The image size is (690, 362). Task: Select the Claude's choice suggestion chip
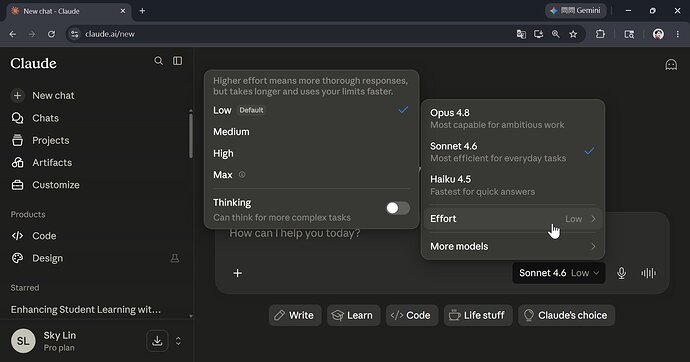click(566, 315)
